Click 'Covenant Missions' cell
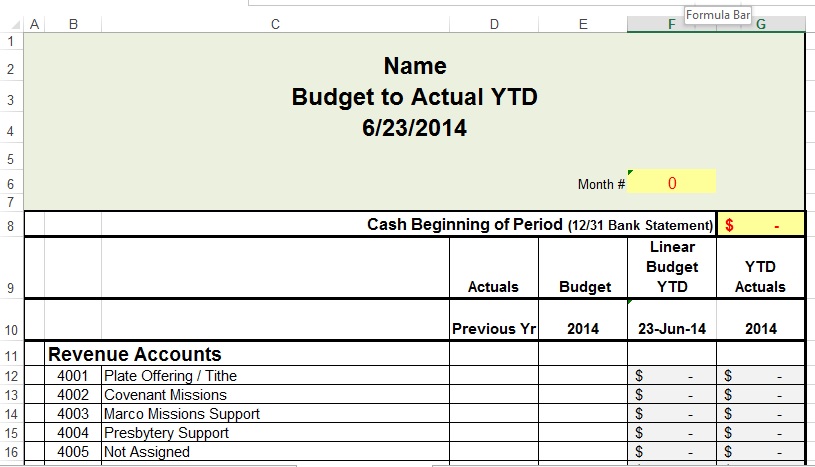This screenshot has width=815, height=467. [x=275, y=395]
